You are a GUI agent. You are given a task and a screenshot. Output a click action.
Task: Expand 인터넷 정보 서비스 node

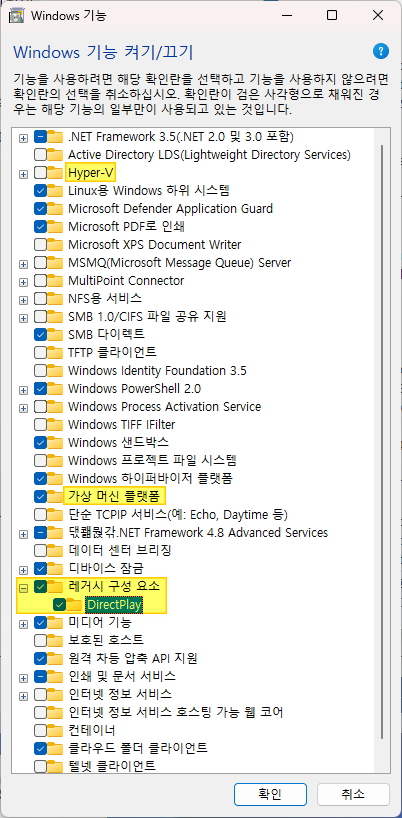pyautogui.click(x=23, y=695)
